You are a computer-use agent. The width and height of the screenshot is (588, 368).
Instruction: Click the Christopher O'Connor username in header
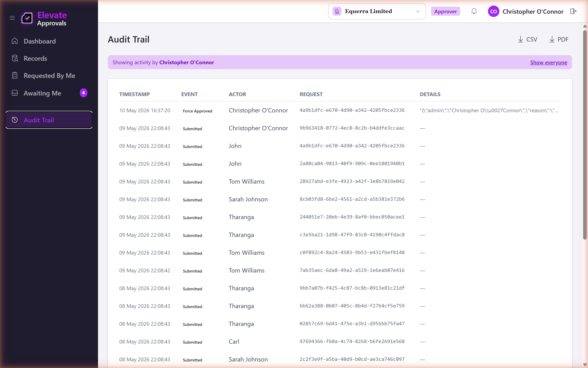coord(533,11)
